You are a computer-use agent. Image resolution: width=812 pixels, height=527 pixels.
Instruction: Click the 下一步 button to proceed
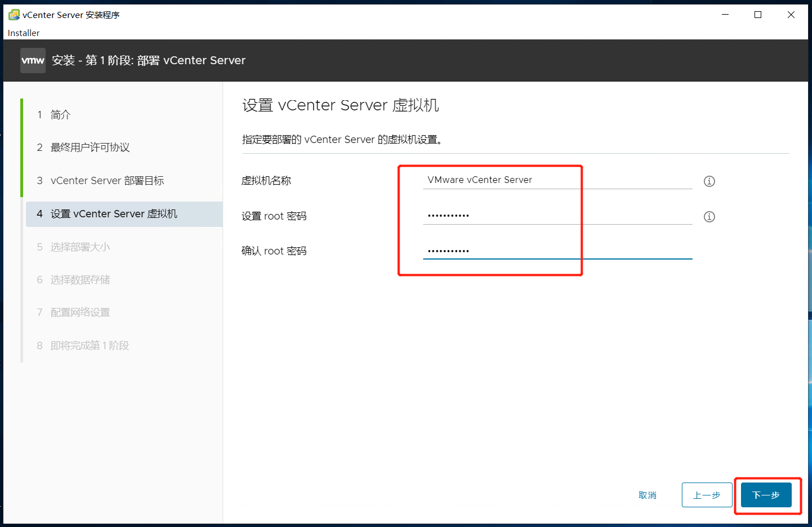766,495
